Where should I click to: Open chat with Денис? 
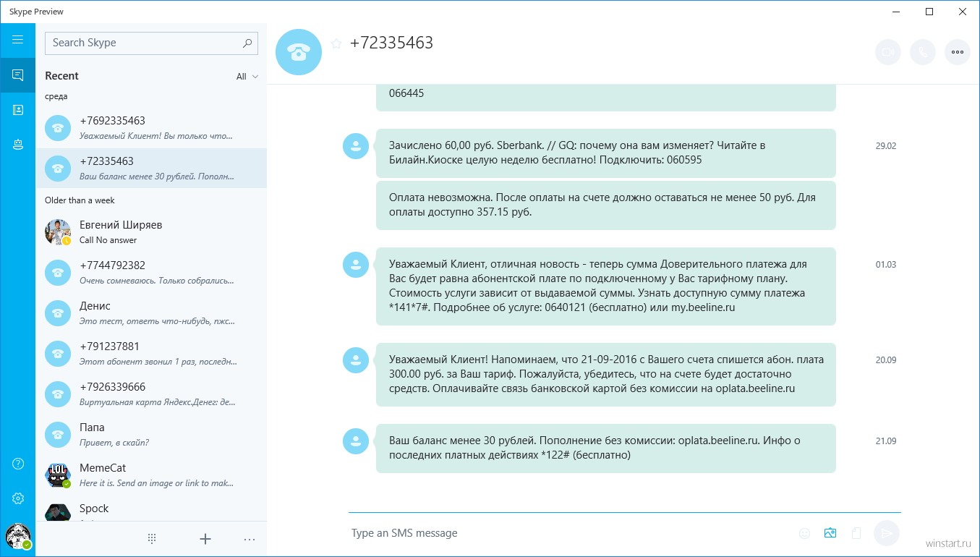(x=151, y=313)
